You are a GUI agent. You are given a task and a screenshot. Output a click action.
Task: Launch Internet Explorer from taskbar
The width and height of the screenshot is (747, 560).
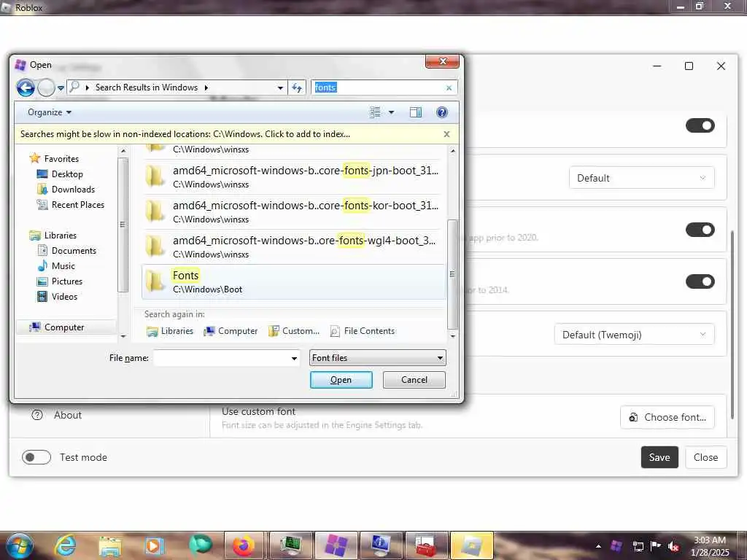65,545
